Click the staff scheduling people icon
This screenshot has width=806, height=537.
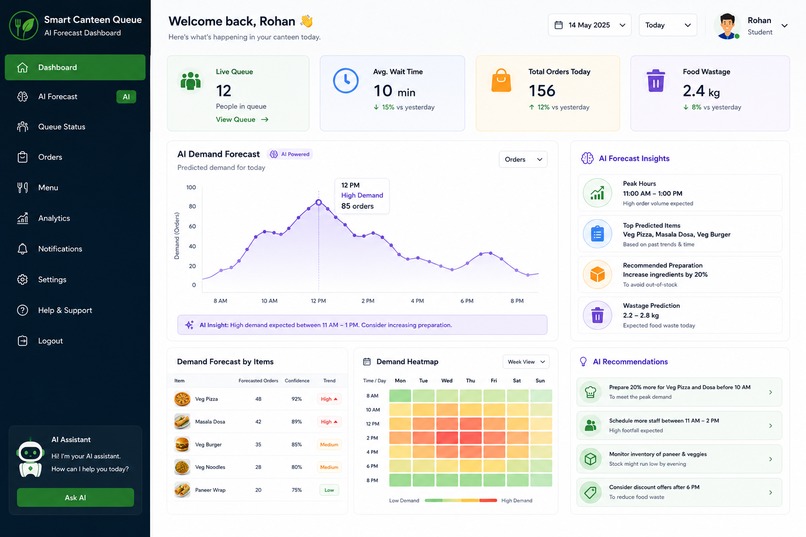[x=591, y=425]
